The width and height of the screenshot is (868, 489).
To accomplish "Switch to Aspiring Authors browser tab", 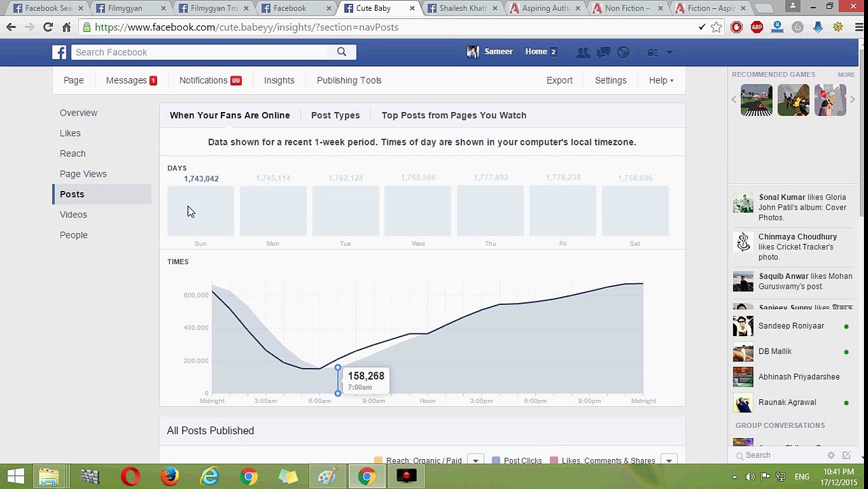I will [x=546, y=8].
